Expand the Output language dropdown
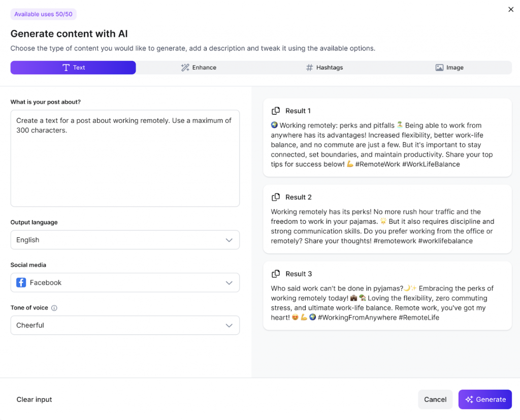 [229, 240]
